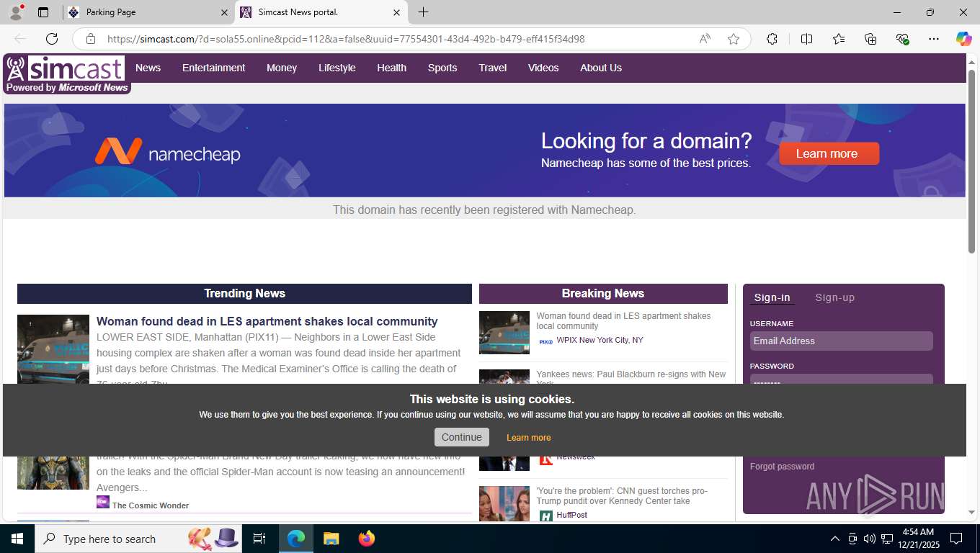This screenshot has width=980, height=553.
Task: Open the Windows Start menu
Action: (x=17, y=539)
